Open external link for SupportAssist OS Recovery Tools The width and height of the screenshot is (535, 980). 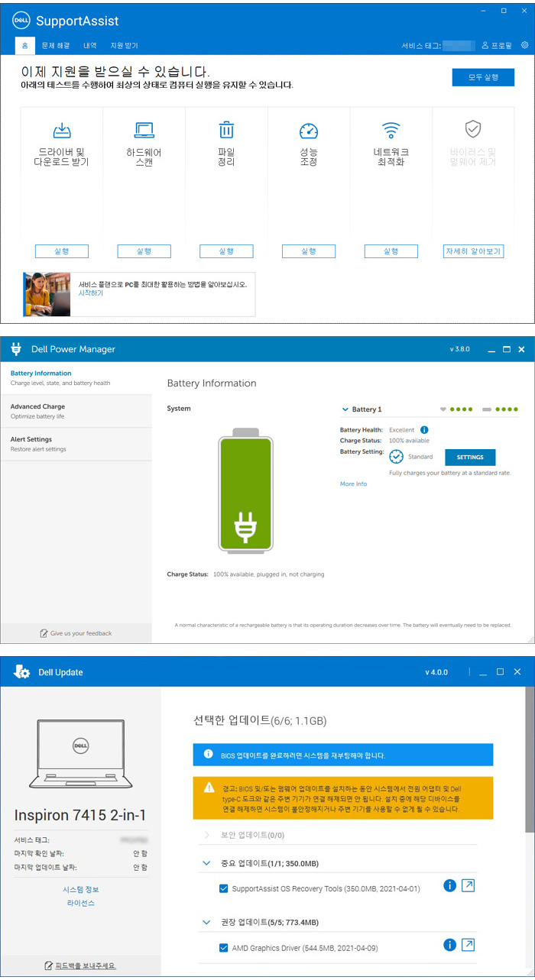469,885
